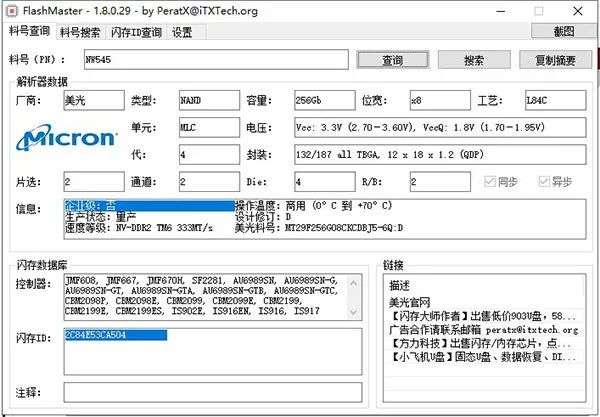This screenshot has width=600, height=417.
Task: Switch to the 料号查询 tab
Action: pyautogui.click(x=29, y=31)
